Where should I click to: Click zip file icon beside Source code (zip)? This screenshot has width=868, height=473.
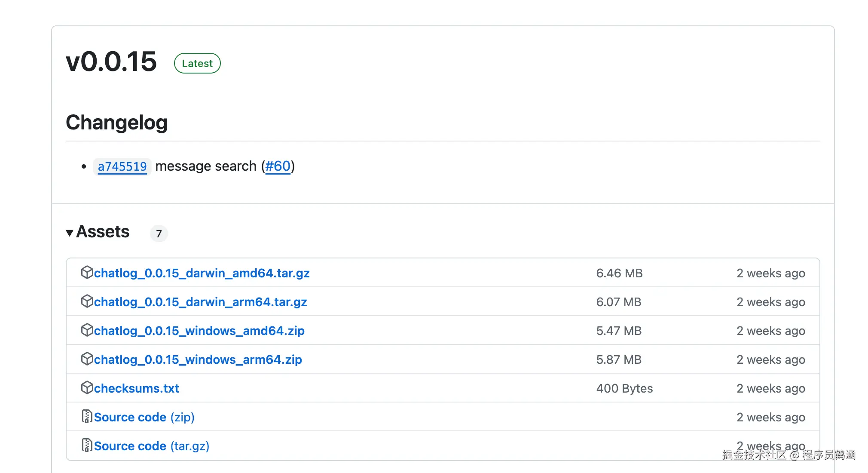click(87, 417)
